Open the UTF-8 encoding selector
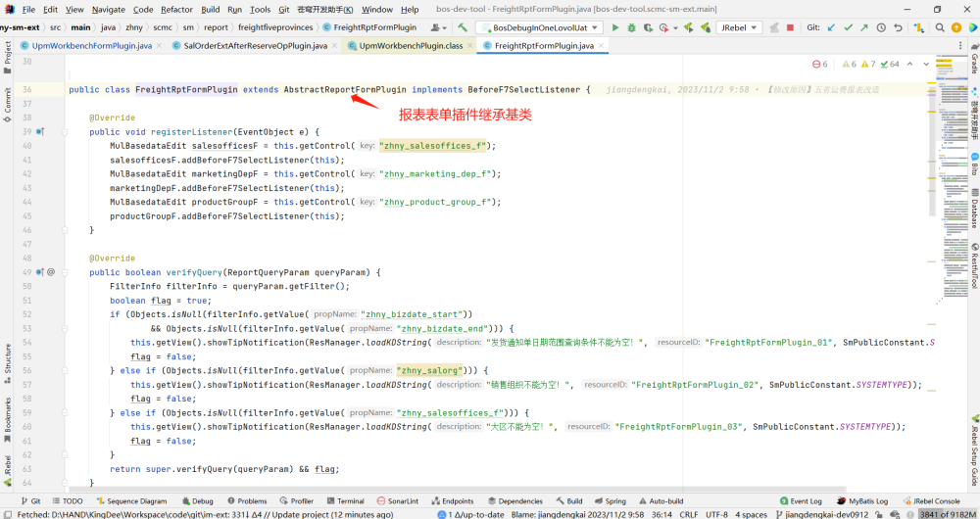This screenshot has width=980, height=519. [716, 515]
